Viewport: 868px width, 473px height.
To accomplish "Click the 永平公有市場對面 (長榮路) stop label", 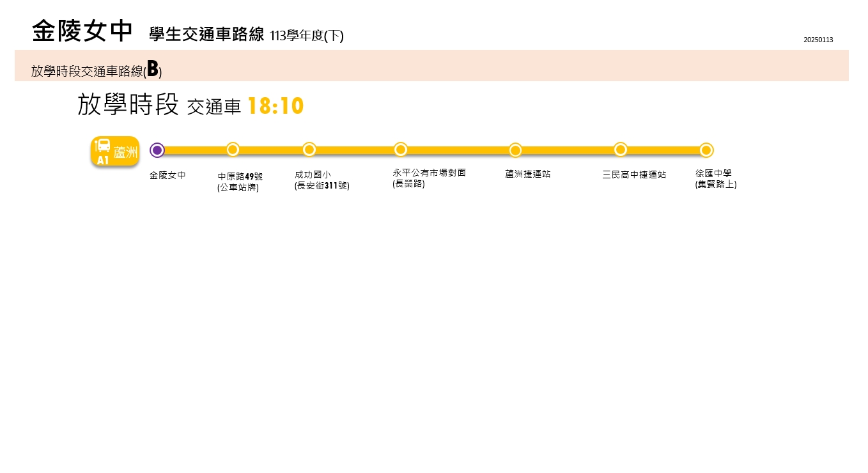I will [x=429, y=178].
